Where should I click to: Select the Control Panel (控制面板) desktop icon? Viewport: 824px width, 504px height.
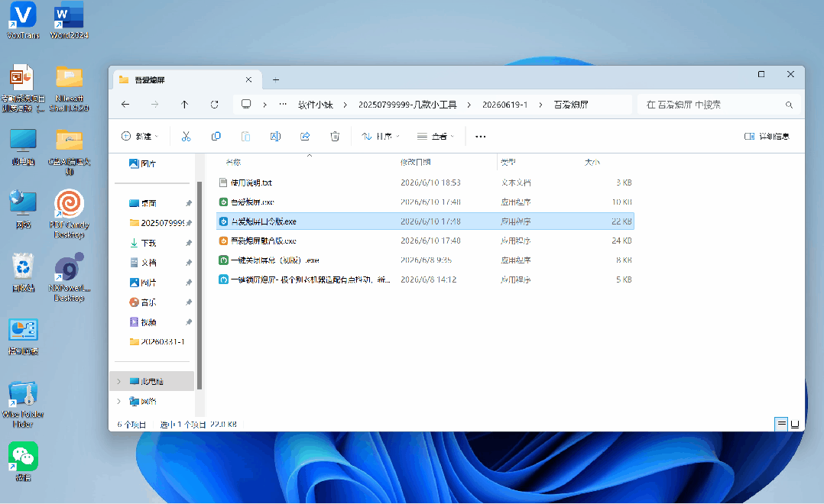(x=23, y=336)
